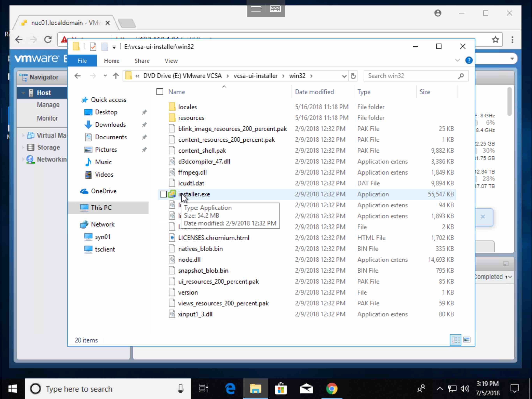Open Explorer help question mark icon

[469, 60]
